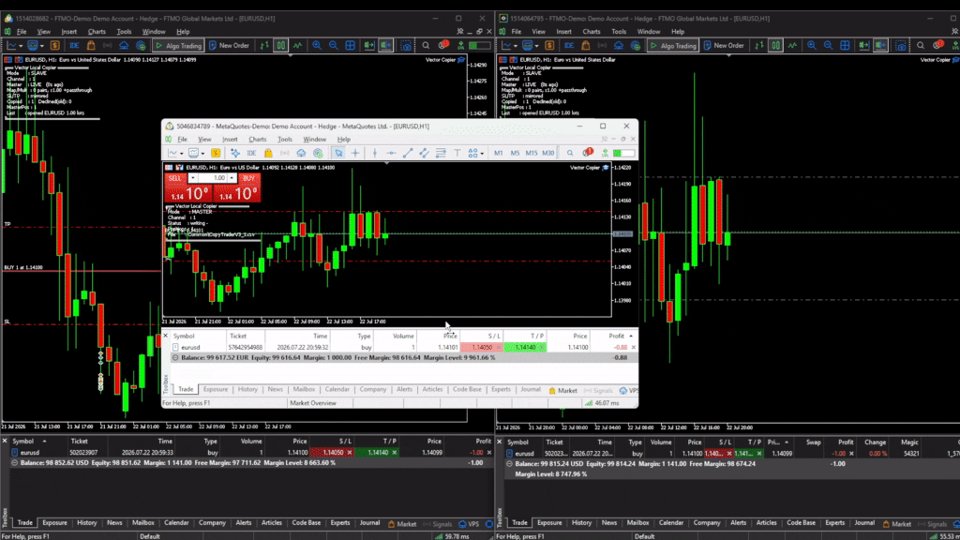Zoom out chart in left terminal toolbar
The width and height of the screenshot is (960, 540).
click(x=333, y=45)
